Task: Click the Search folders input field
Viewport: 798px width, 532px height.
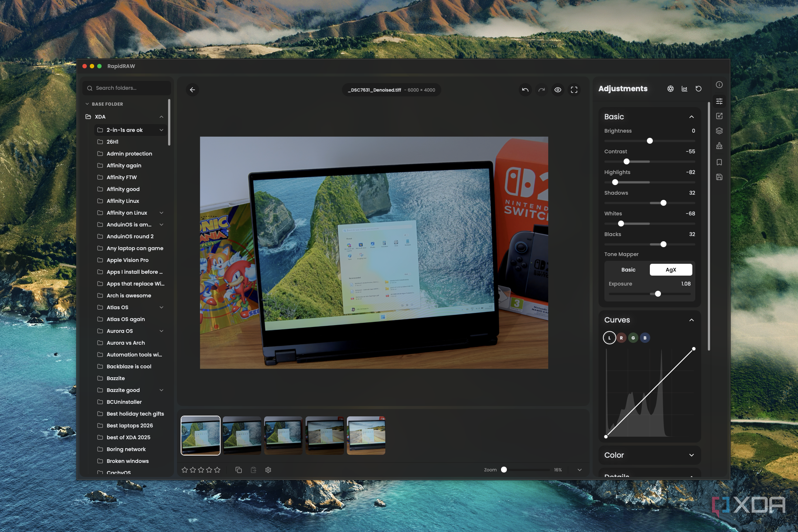Action: click(127, 88)
